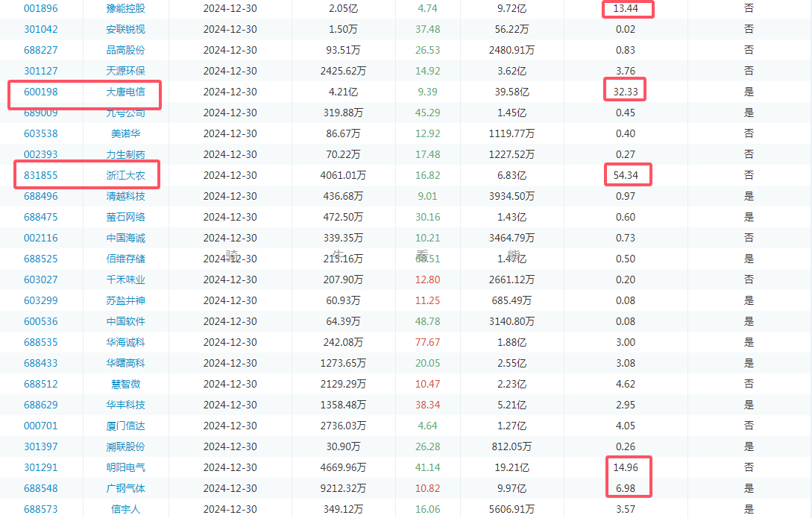This screenshot has height=518, width=812.
Task: Open the 中国软件 stock name link
Action: point(125,321)
